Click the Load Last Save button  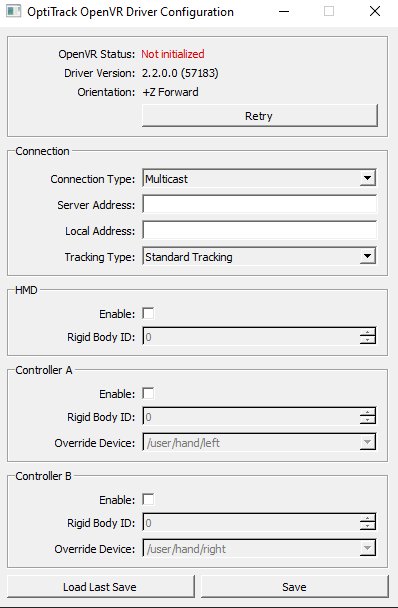[100, 587]
